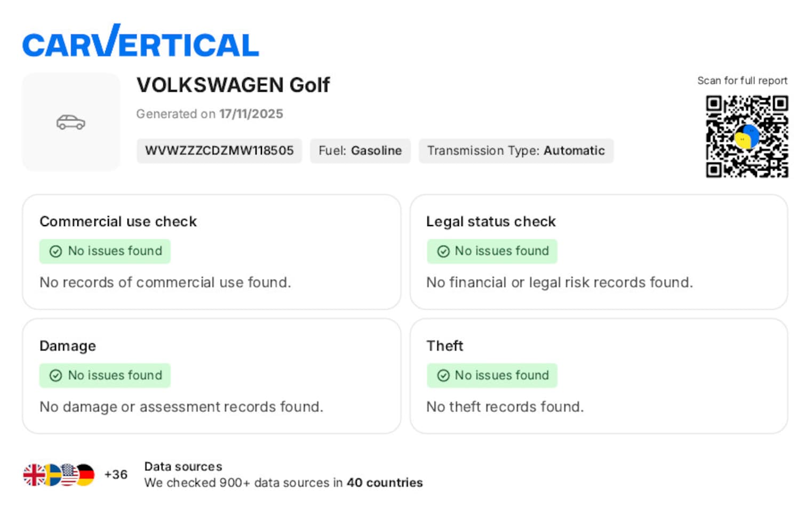Screen dimensions: 812x512
Task: Click checkmark icon under Commercial use check
Action: tap(55, 251)
